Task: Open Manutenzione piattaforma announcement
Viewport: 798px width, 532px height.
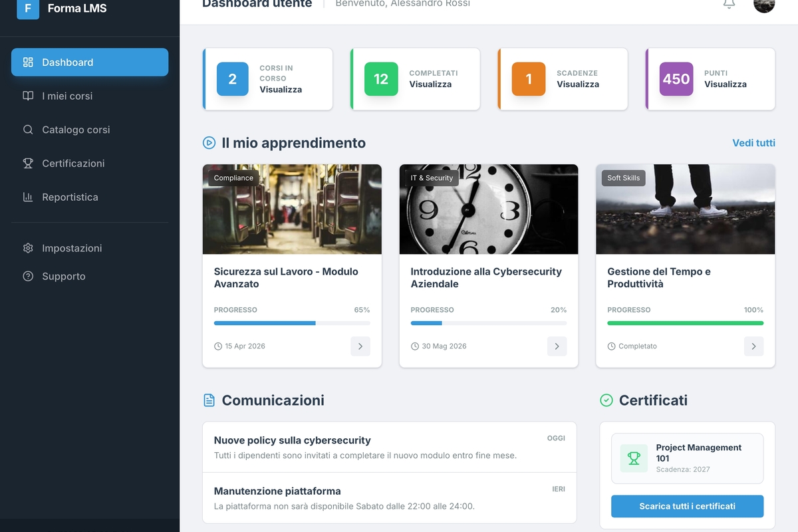Action: (390, 498)
